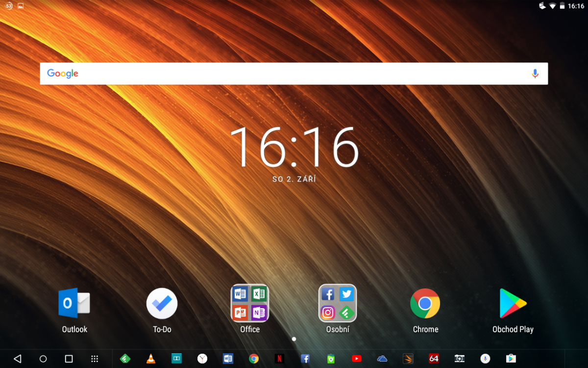Viewport: 588px width, 368px height.
Task: Launch VLC from the taskbar
Action: pos(151,359)
